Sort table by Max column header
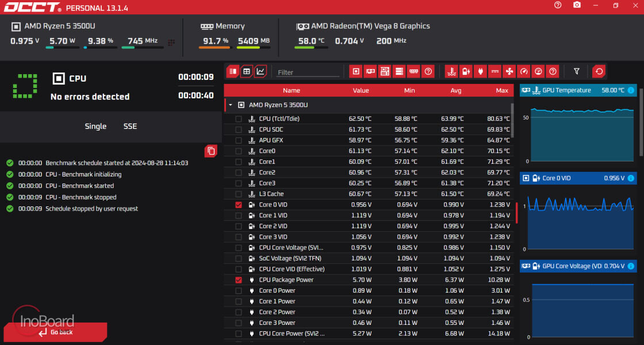The width and height of the screenshot is (644, 345). 502,90
